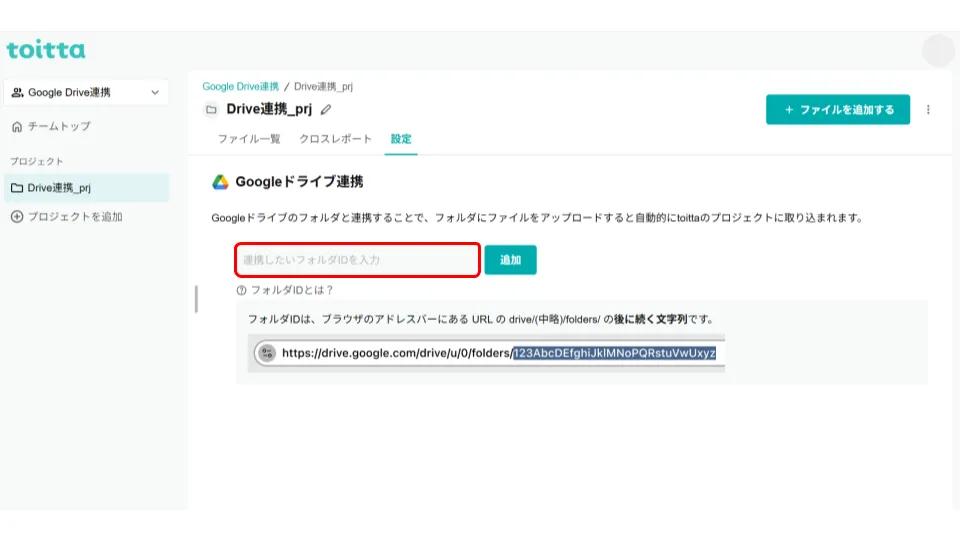Click the Google Drive triangle logo icon
Viewport: 960px width, 540px height.
(220, 182)
